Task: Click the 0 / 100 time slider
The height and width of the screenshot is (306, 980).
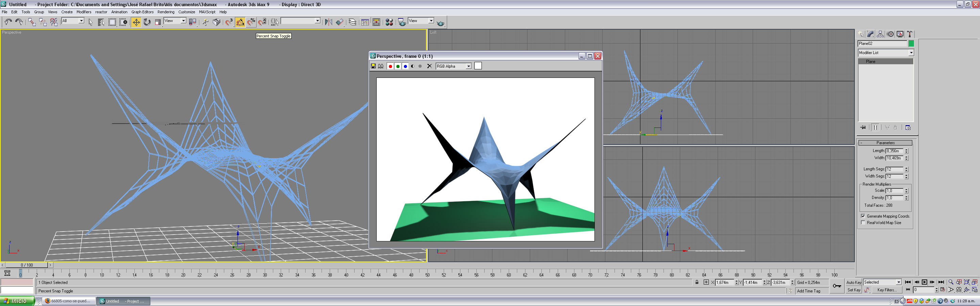Action: 27,265
